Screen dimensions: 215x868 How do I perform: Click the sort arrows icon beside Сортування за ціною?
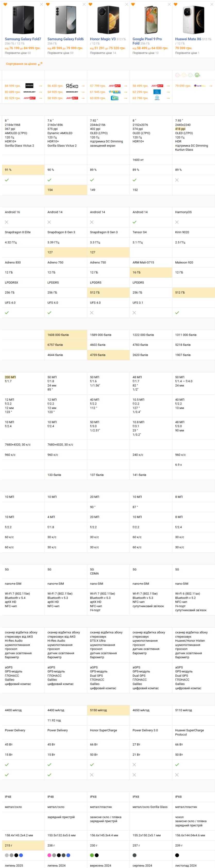tap(40, 64)
